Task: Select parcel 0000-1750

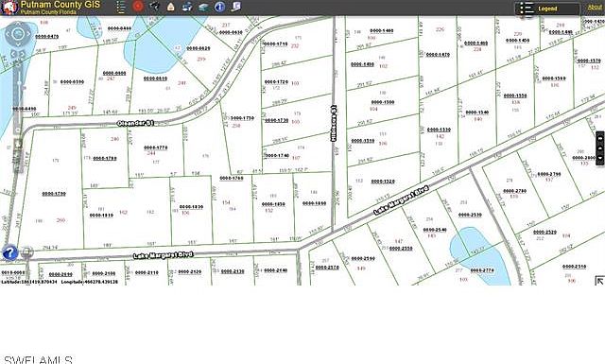Action: tap(242, 118)
